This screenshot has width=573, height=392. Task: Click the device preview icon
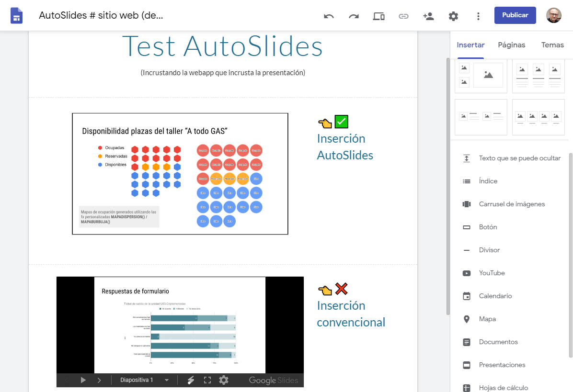pyautogui.click(x=378, y=16)
